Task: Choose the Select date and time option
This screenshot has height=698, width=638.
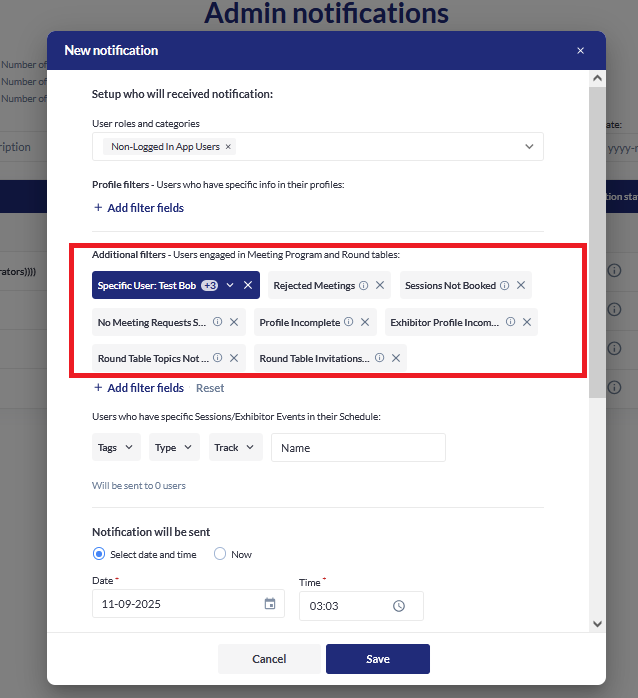Action: click(x=99, y=554)
